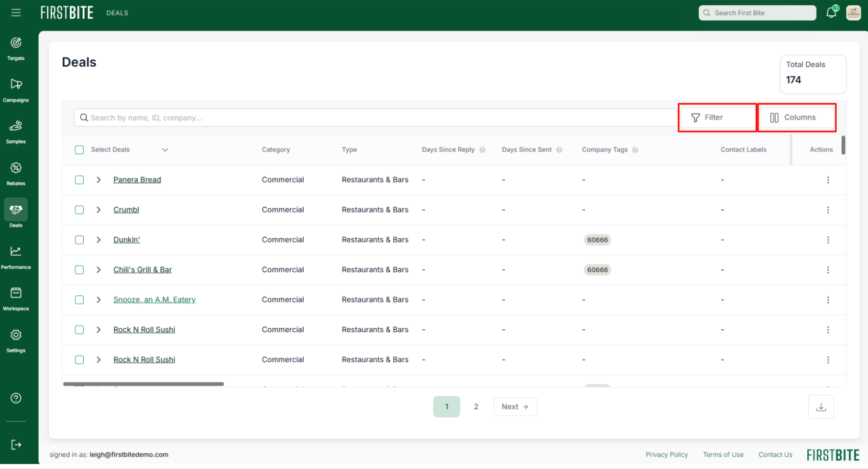Open Workspace in the sidebar
This screenshot has width=868, height=469.
tap(16, 299)
